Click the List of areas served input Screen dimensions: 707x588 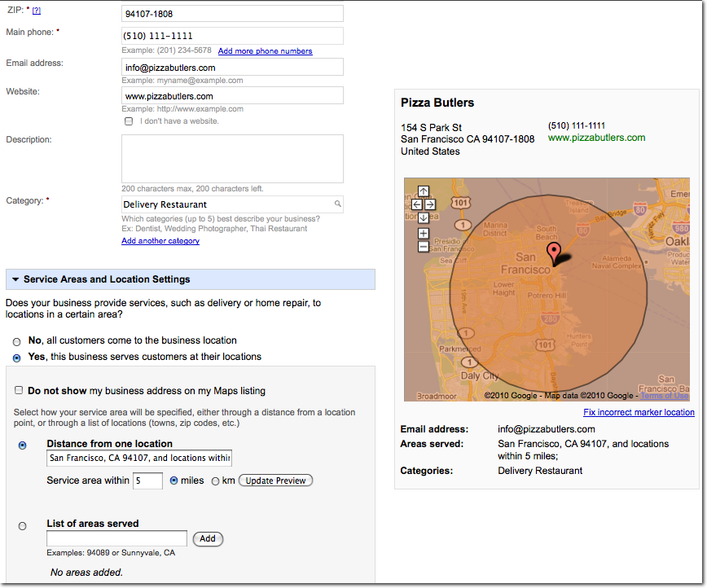pos(116,538)
